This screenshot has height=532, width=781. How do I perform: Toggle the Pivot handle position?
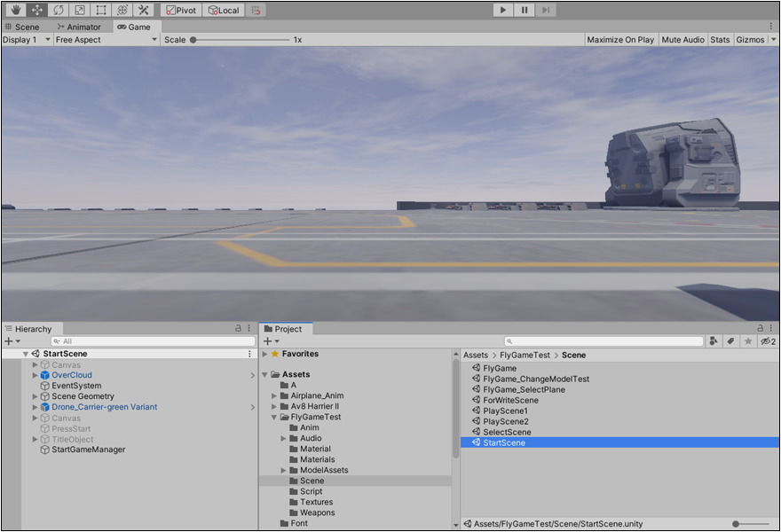coord(181,10)
